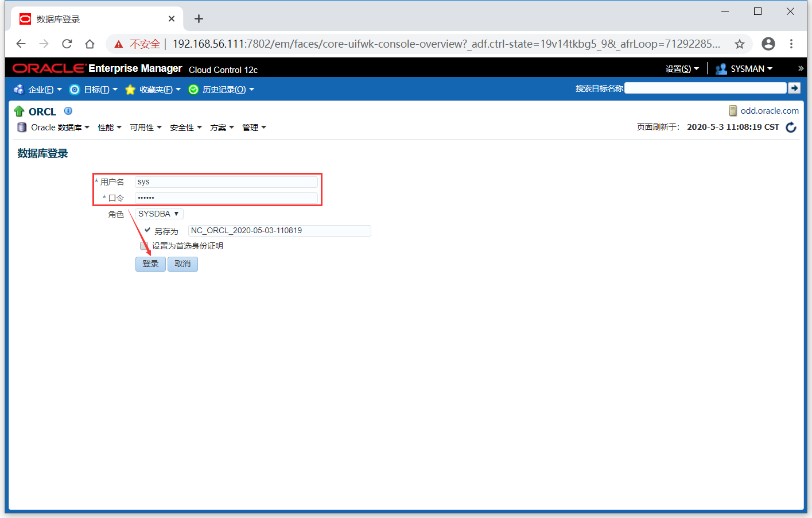Open the Chrome profile avatar icon

click(768, 44)
